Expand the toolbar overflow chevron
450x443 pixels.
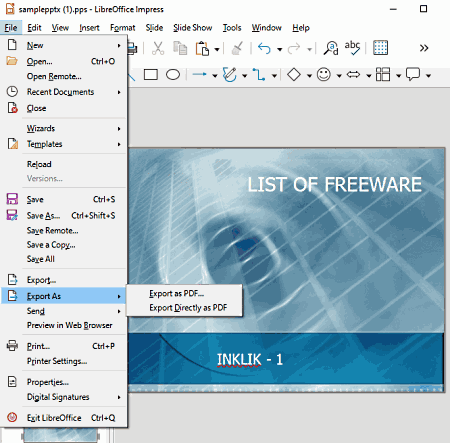coord(424,48)
